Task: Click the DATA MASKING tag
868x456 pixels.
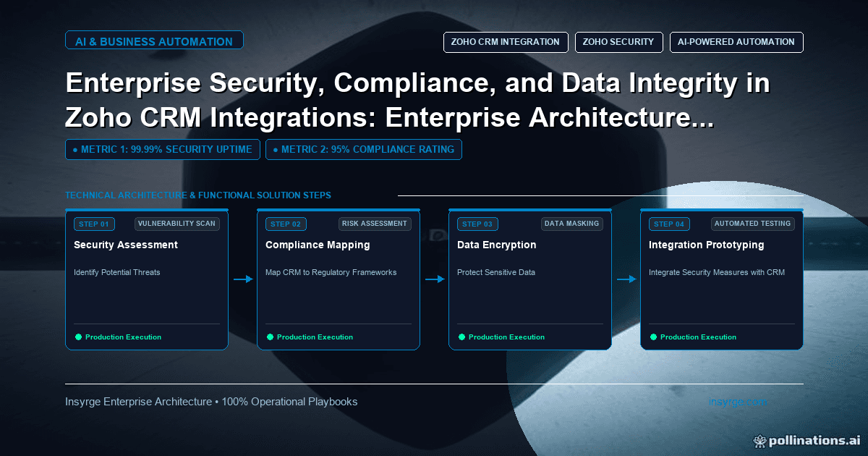Action: pos(572,224)
